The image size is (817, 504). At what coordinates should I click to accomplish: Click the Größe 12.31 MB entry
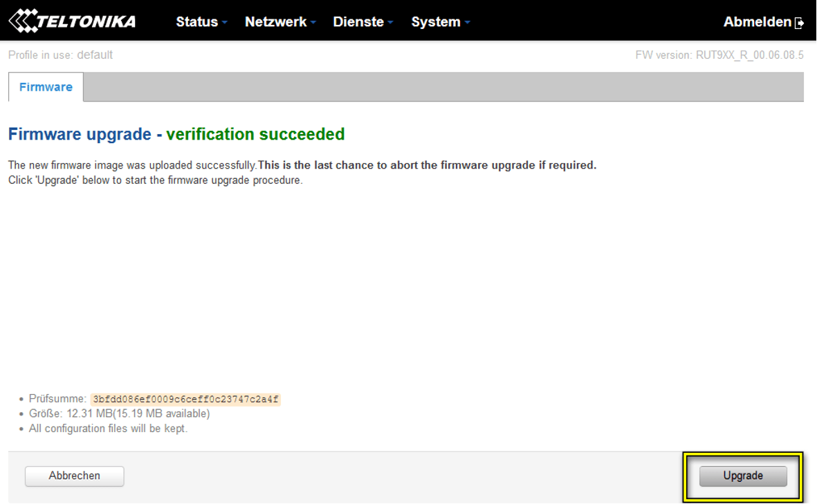(x=119, y=414)
